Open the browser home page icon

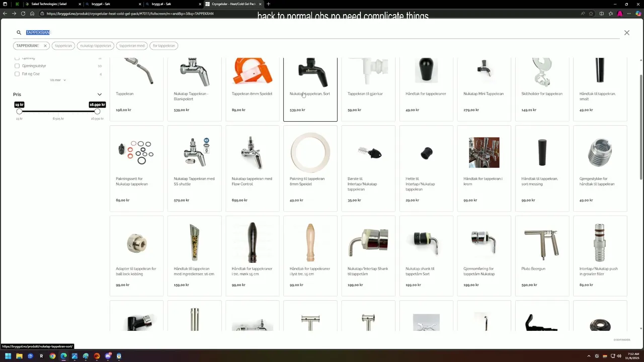click(32, 14)
